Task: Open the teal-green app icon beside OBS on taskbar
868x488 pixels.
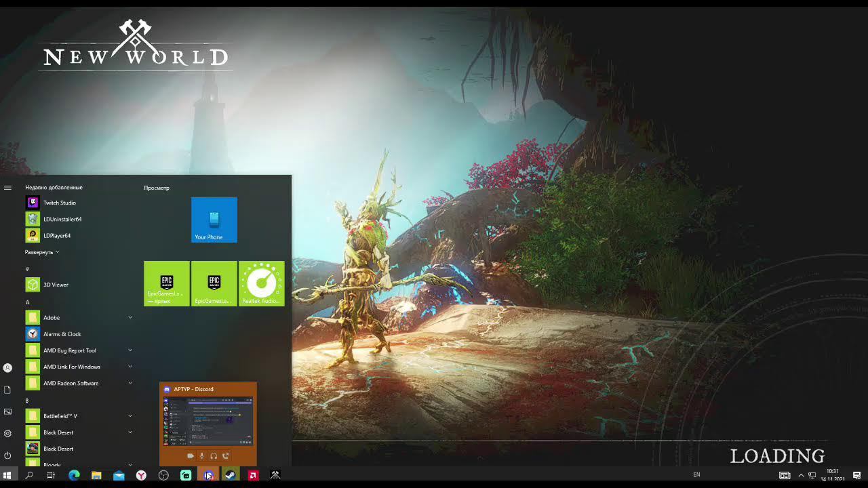Action: [x=186, y=476]
